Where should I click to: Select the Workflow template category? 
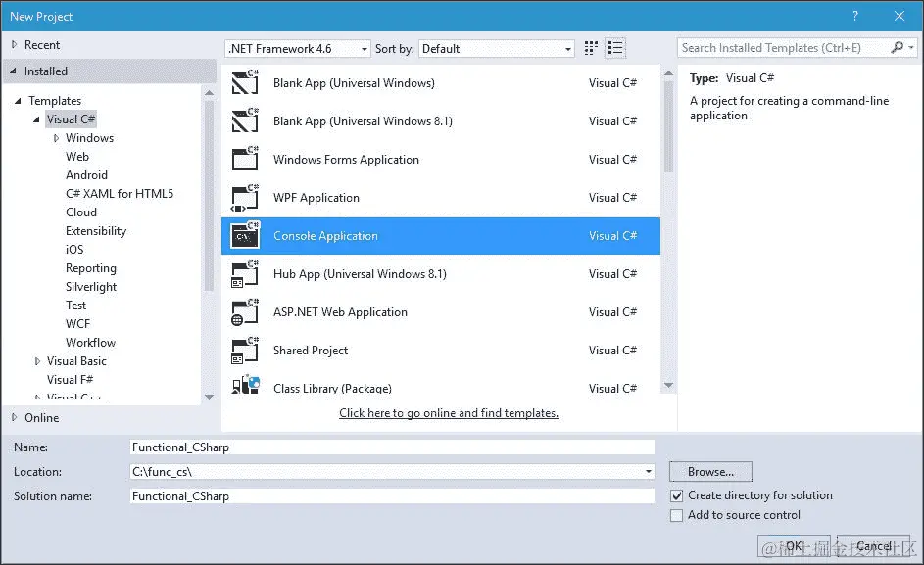[x=90, y=343]
